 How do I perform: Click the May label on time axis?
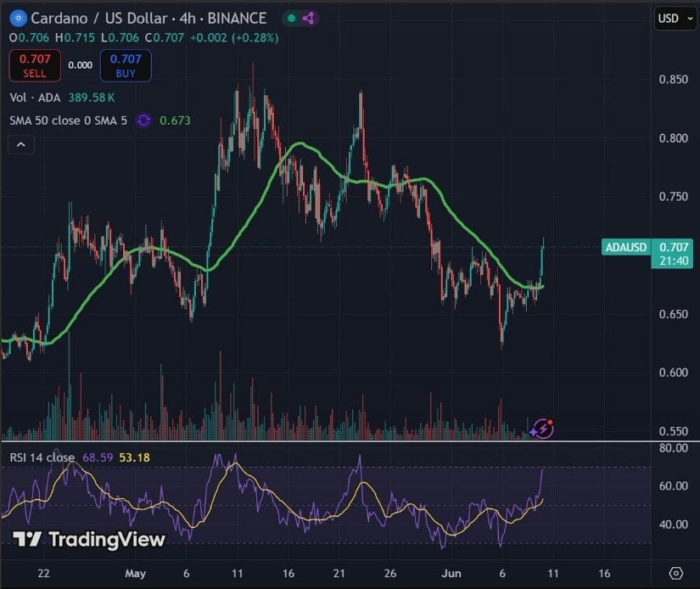point(135,574)
